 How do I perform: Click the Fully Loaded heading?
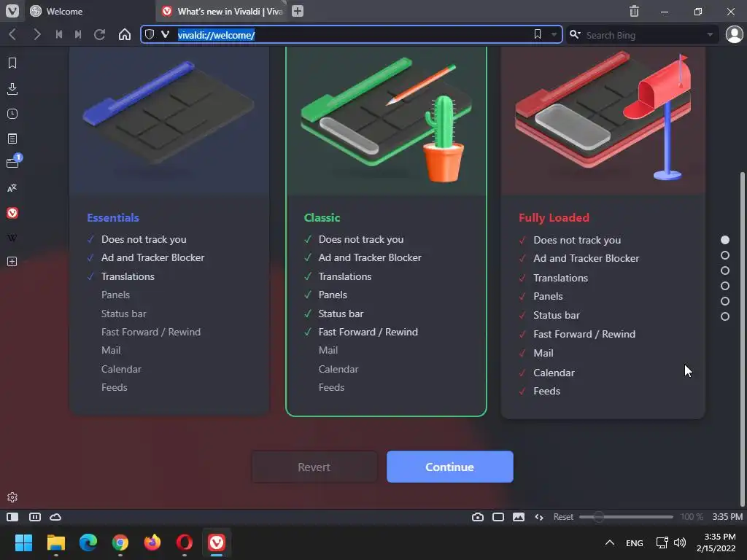point(554,217)
